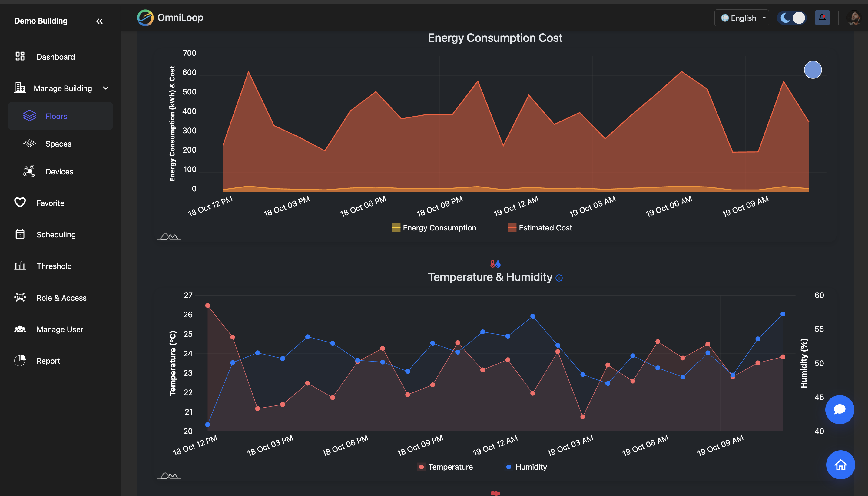Collapse the Manage Building menu chevron
Screen dimensions: 868x496
(106, 88)
